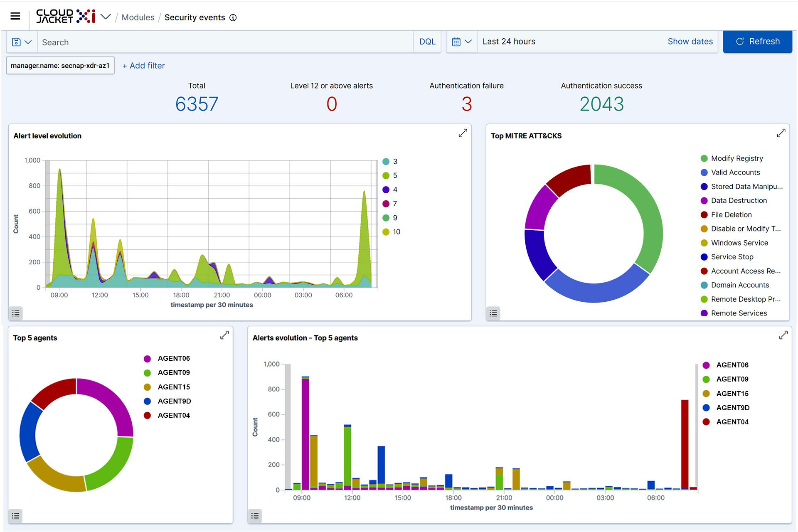Click Show dates to display date range

(x=690, y=41)
